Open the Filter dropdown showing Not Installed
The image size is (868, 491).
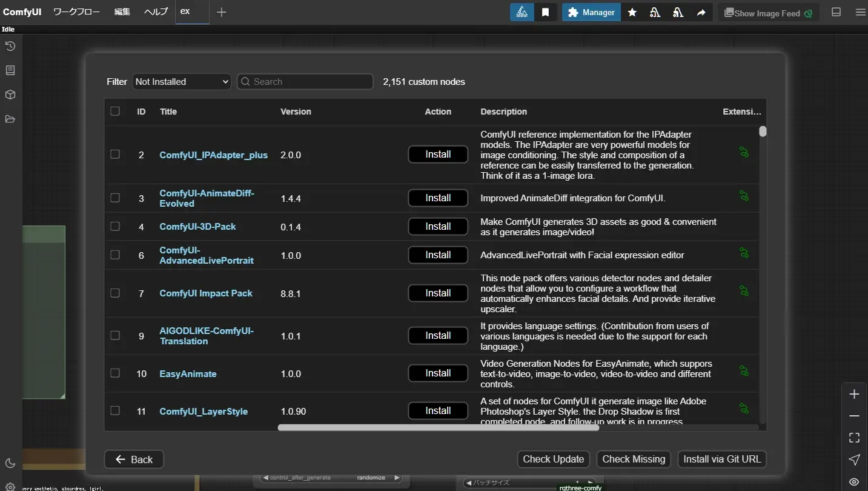coord(182,81)
